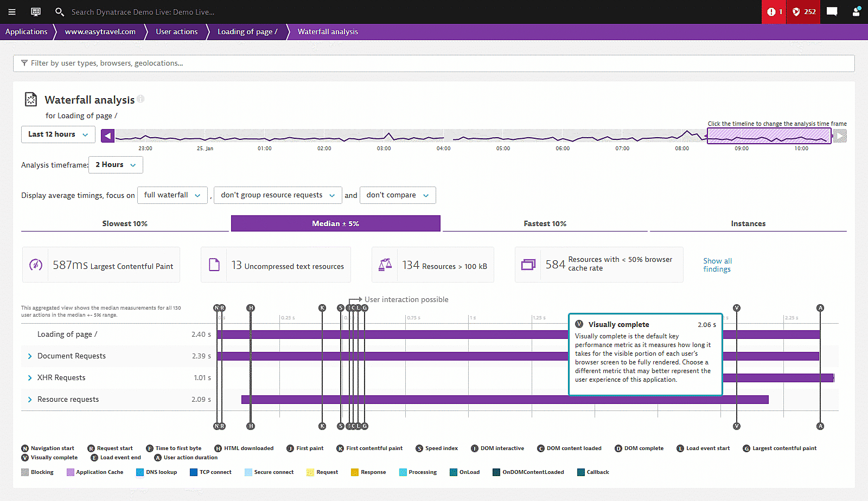
Task: Click the Waterfall analysis info icon
Action: click(141, 99)
